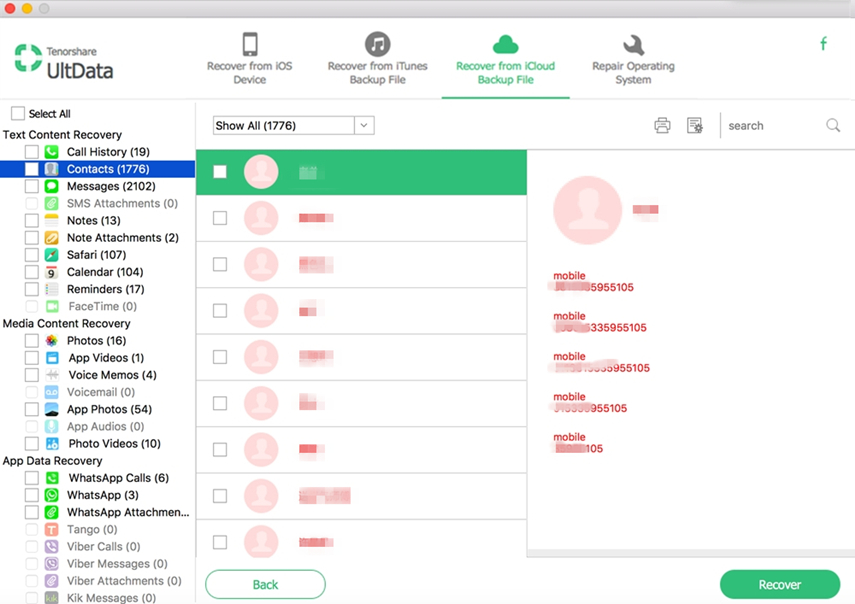Check the Messages (2102) checkbox

click(32, 186)
